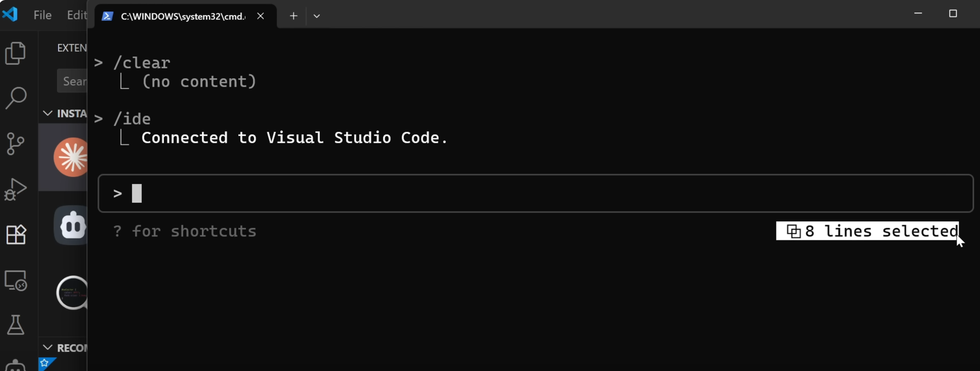
Task: Open the new tab profile dropdown arrow
Action: (317, 16)
